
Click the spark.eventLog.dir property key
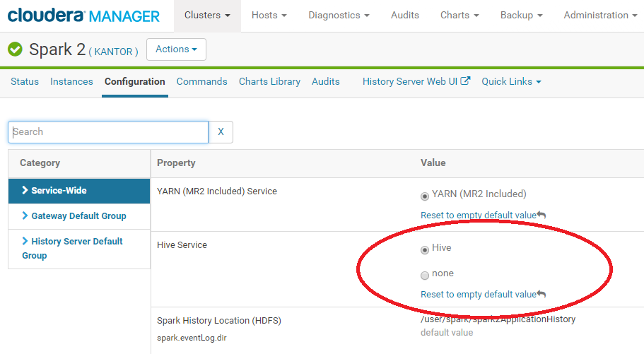192,338
